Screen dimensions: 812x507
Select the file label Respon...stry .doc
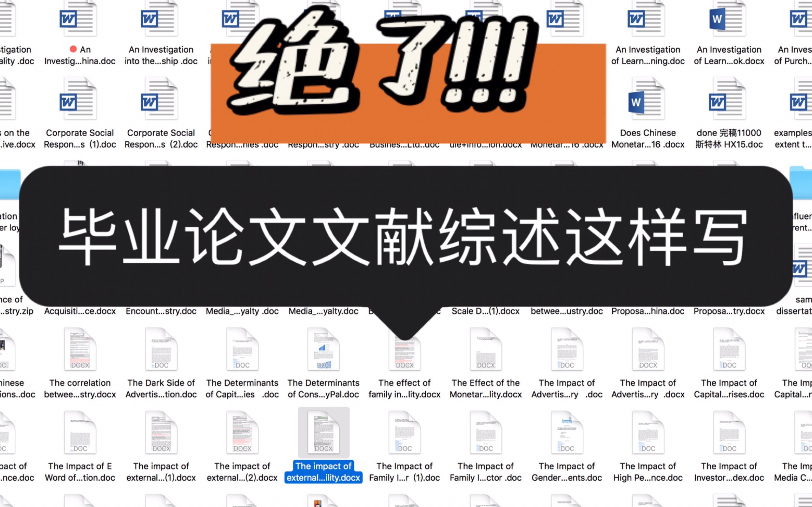click(323, 145)
